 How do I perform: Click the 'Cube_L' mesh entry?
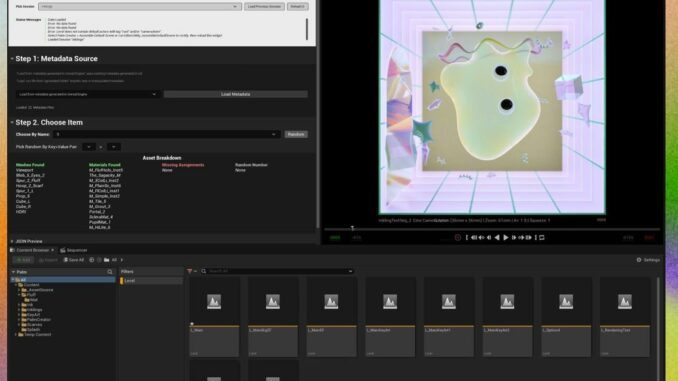coord(23,202)
